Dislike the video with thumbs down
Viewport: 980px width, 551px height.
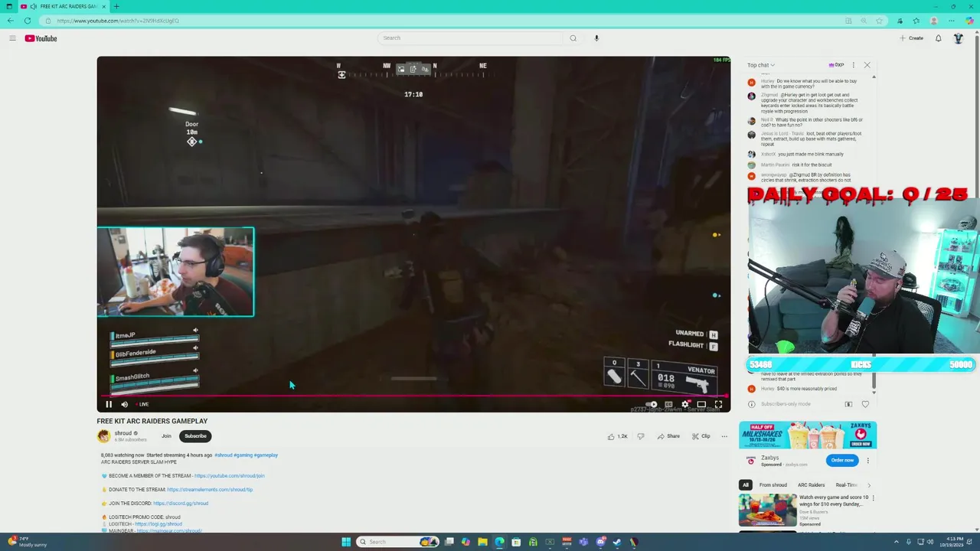641,436
